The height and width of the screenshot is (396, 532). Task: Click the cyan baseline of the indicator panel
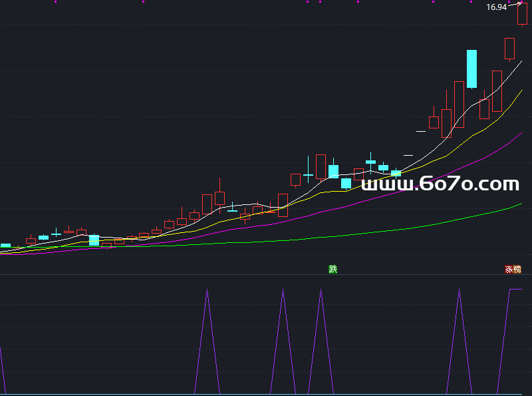(x=266, y=395)
